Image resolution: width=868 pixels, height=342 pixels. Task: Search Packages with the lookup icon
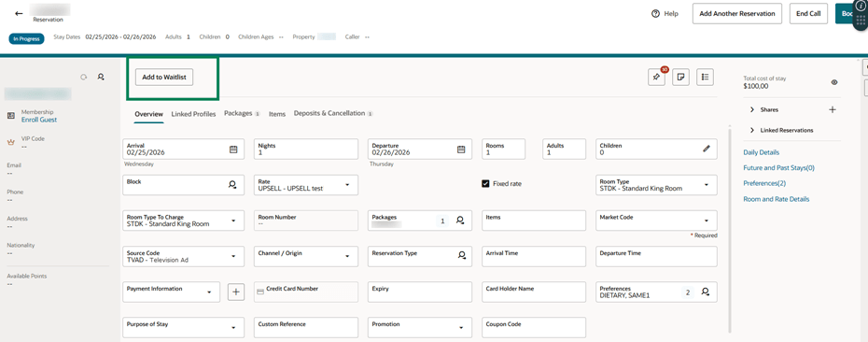(x=460, y=220)
